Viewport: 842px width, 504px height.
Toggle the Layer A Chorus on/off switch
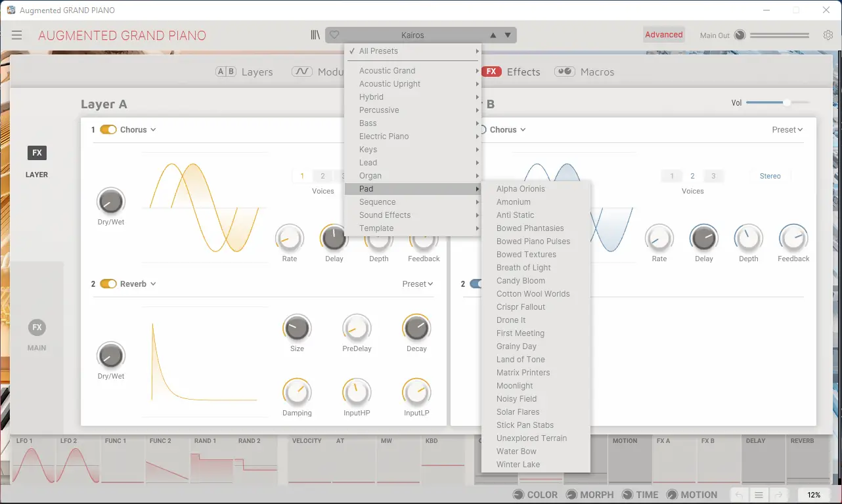(x=108, y=130)
